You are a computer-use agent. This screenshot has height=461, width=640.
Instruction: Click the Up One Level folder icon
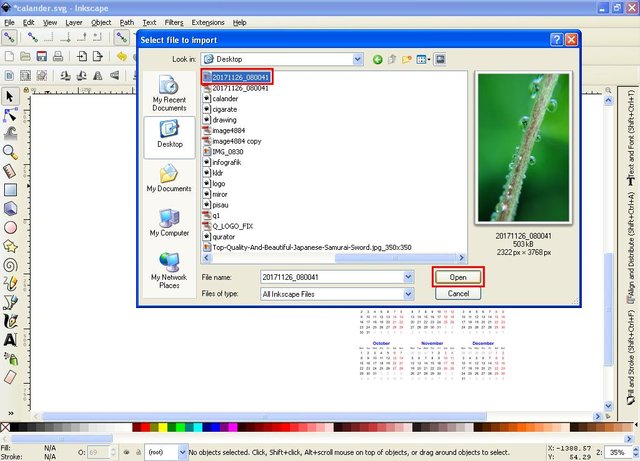[x=392, y=60]
